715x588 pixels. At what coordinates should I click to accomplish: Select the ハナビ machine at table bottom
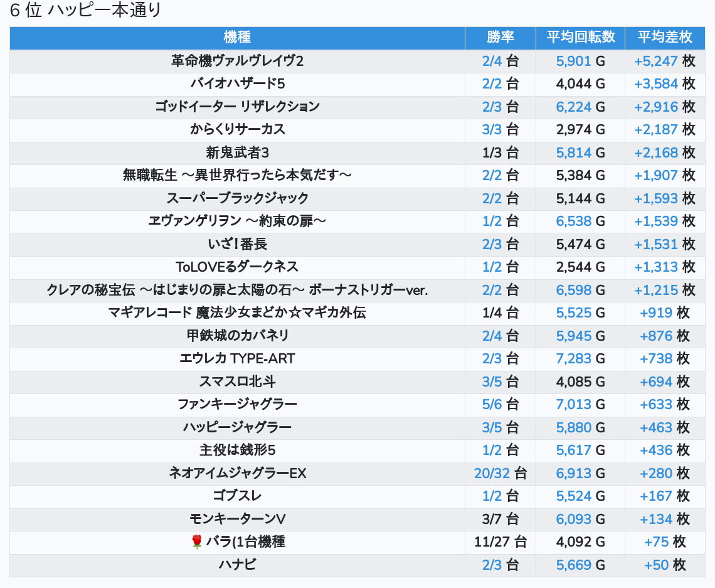tap(237, 565)
